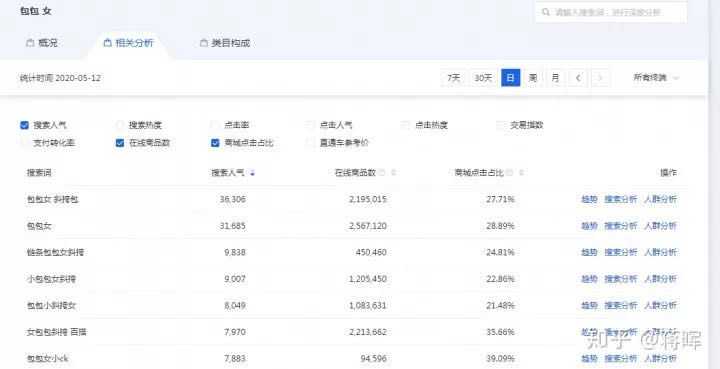Open 搜索分析 for 链条包包女斜挎 row
The width and height of the screenshot is (720, 369).
[x=621, y=252]
